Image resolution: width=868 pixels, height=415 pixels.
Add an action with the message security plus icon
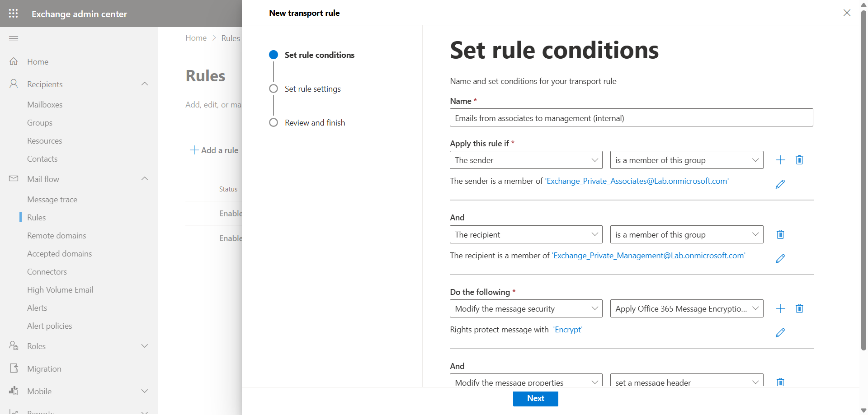[x=780, y=308]
